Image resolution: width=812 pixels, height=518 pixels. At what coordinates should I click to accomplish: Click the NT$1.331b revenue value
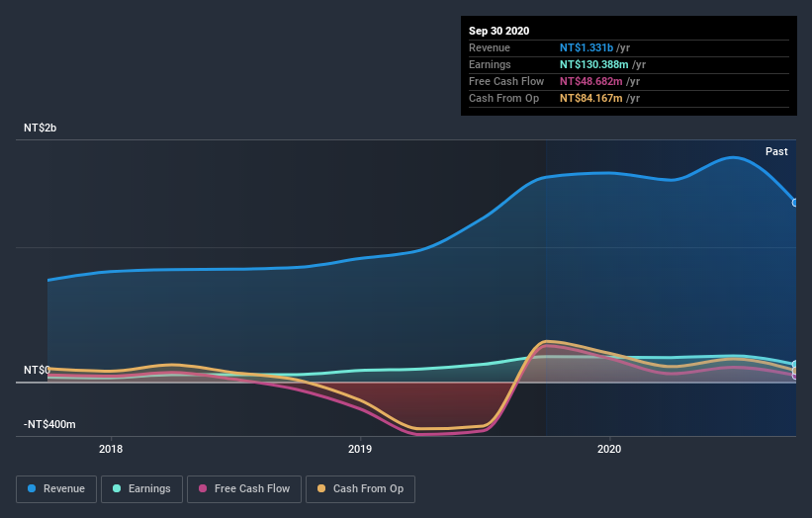pos(586,47)
